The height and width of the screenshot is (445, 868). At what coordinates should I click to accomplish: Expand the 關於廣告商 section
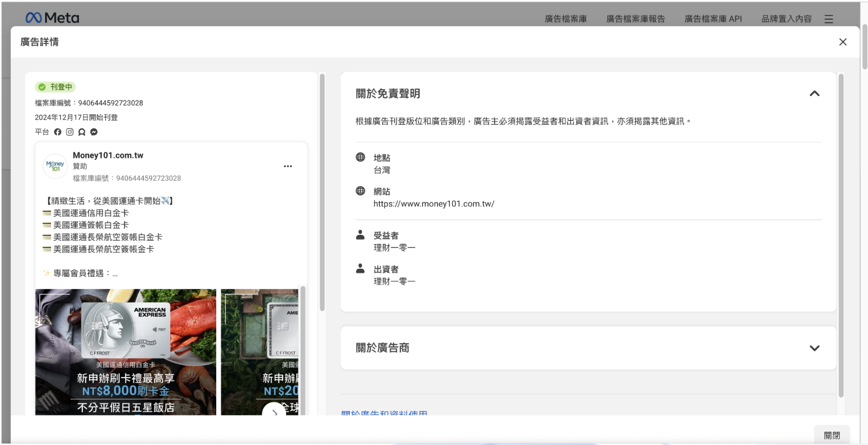click(814, 348)
